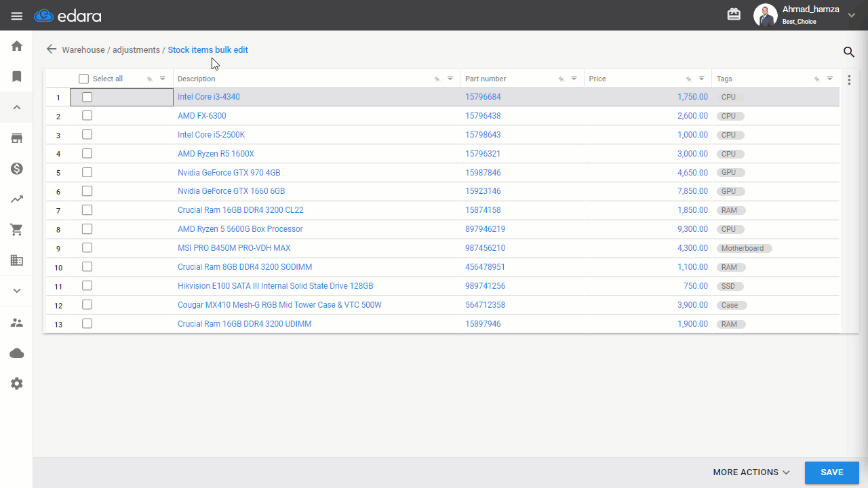Open the trending chart sidebar icon
This screenshot has height=488, width=868.
pos(17,199)
